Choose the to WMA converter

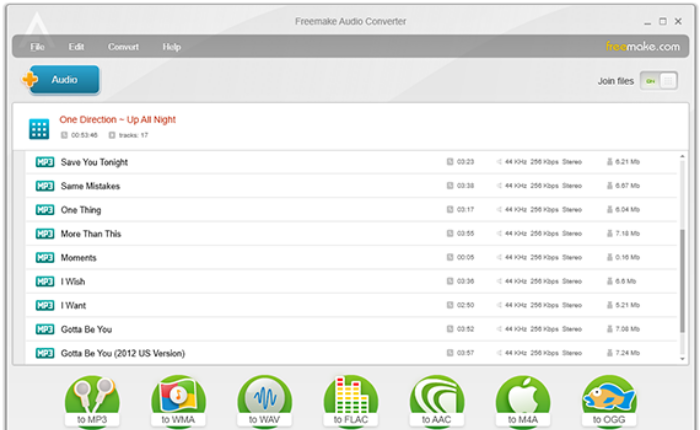coord(178,401)
